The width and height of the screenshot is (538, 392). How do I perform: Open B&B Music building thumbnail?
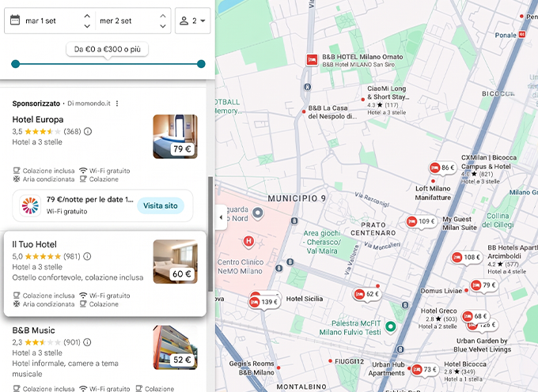pyautogui.click(x=175, y=347)
